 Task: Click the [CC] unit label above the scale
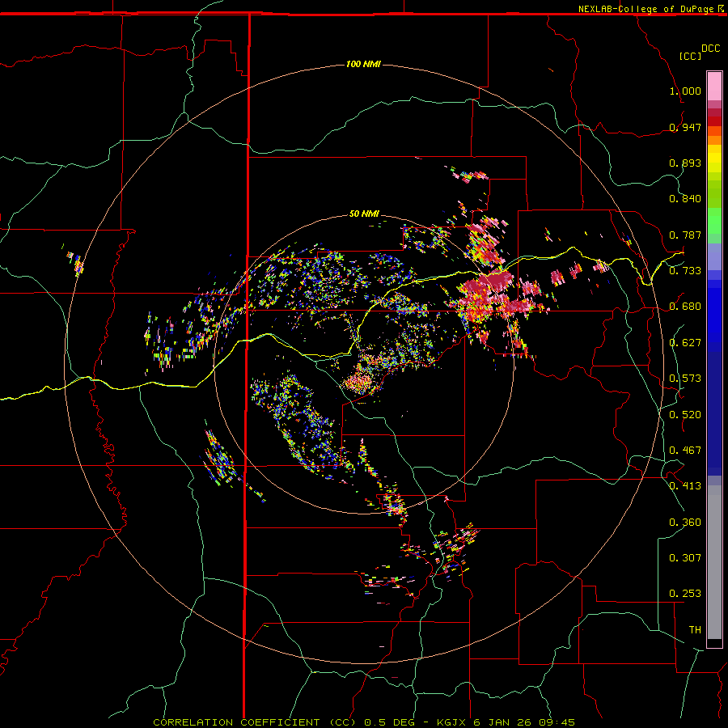(x=690, y=56)
